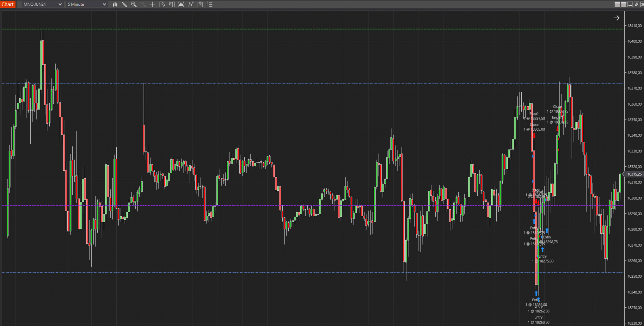The width and height of the screenshot is (644, 326).
Task: Select the first link-window color square
Action: point(617,4)
